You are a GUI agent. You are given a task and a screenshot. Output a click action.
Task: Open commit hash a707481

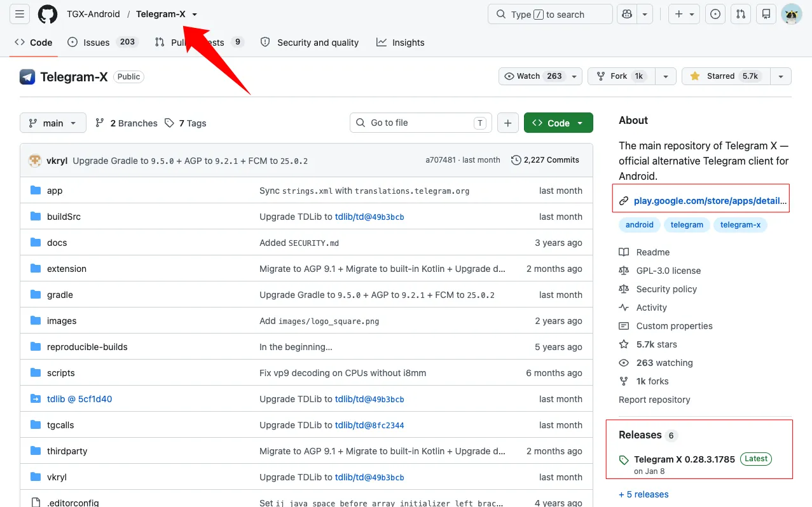[441, 160]
